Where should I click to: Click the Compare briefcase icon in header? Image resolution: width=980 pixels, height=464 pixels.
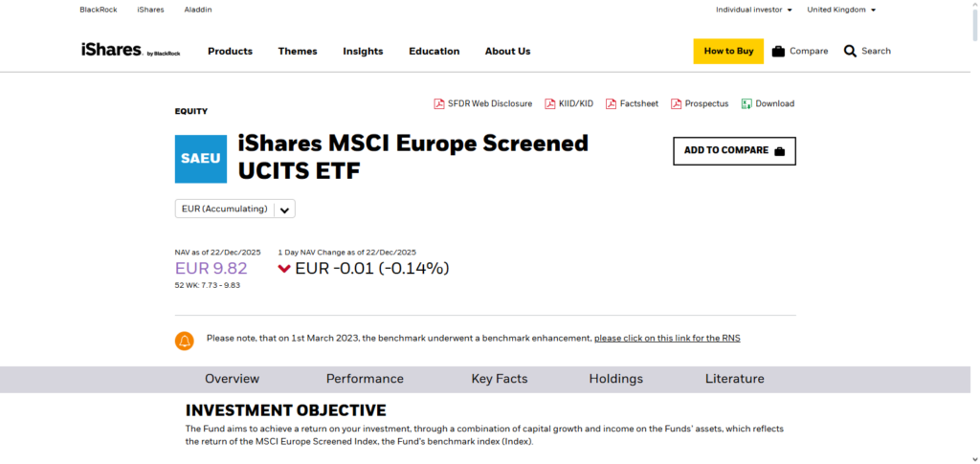coord(778,52)
